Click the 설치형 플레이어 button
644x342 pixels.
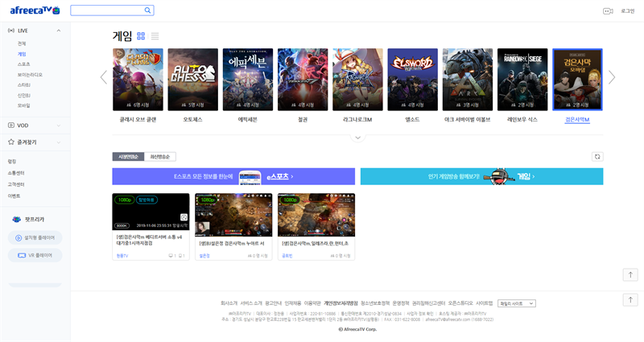34,237
